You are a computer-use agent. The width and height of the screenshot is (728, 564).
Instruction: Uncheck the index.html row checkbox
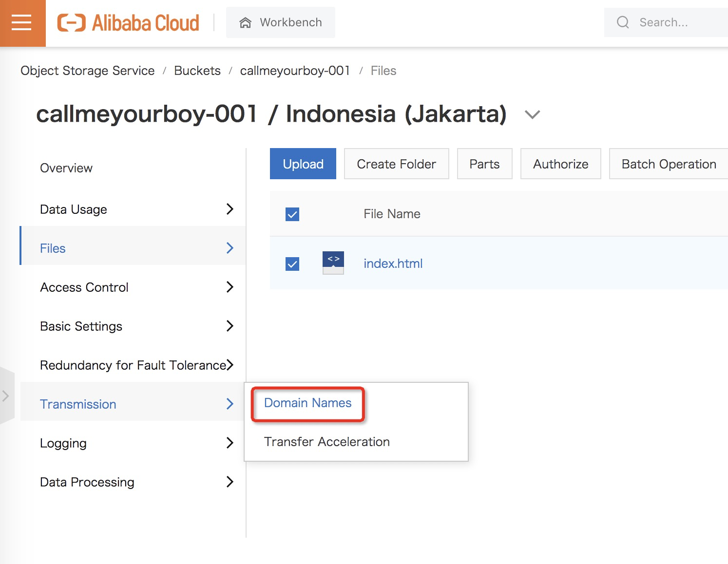[x=292, y=264]
